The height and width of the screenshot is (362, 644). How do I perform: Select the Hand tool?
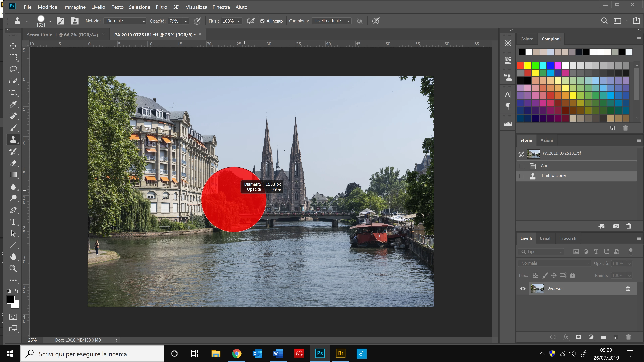point(13,257)
